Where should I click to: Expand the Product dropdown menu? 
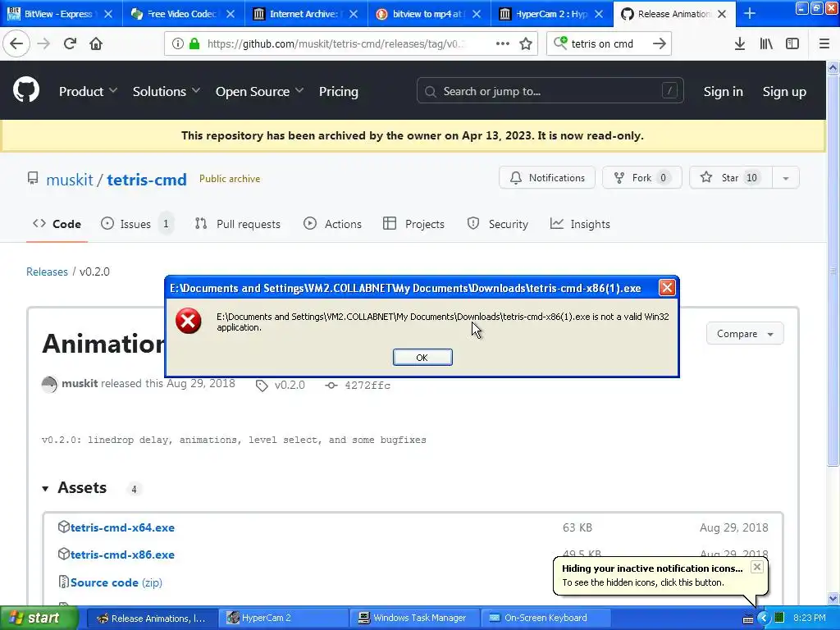click(x=88, y=92)
